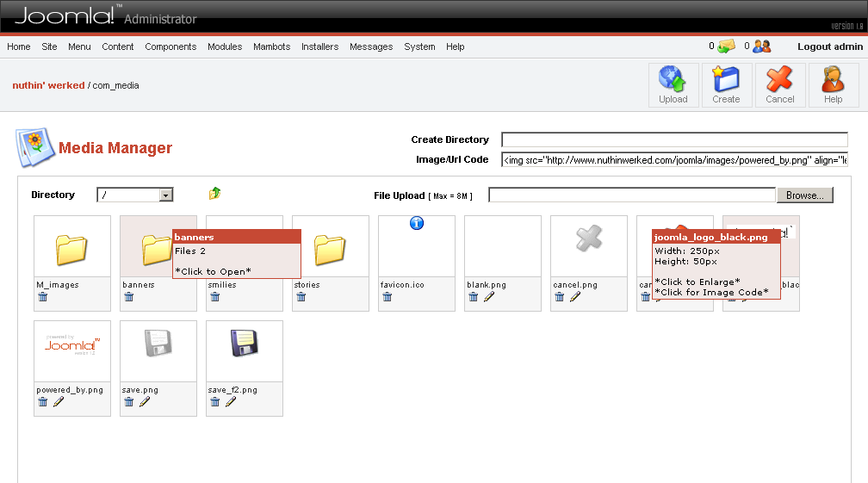Delete the smilies folder
The width and height of the screenshot is (868, 483).
pos(214,297)
